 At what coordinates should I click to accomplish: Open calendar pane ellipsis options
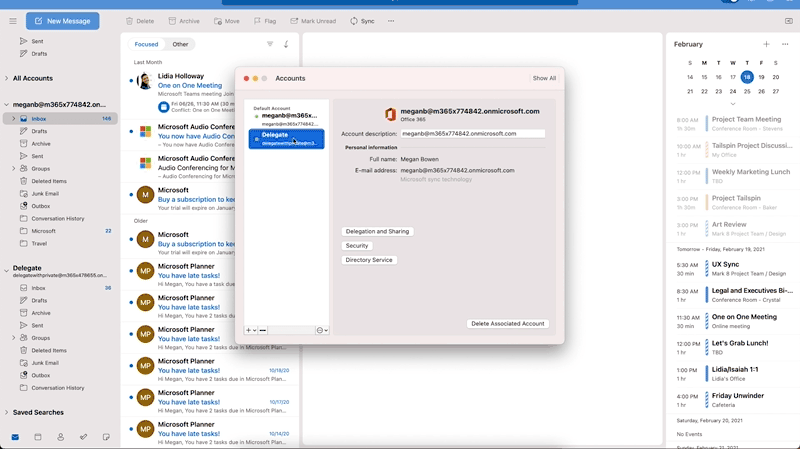point(785,44)
